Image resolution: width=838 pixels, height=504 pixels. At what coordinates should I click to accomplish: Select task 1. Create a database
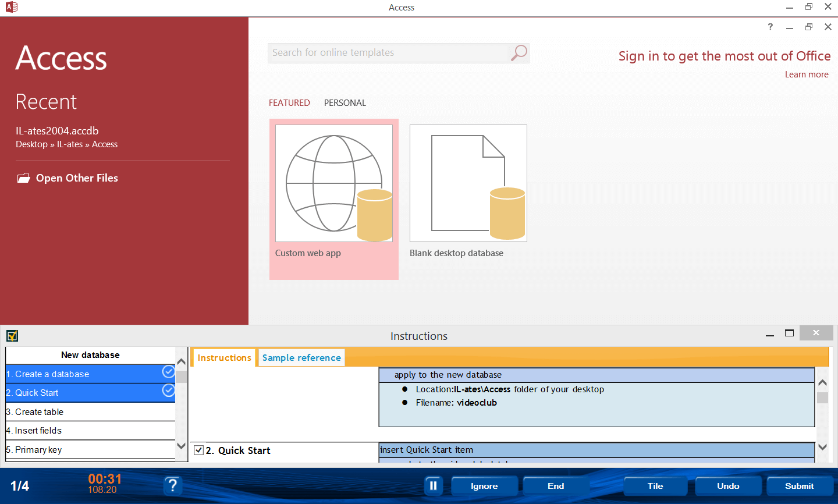coord(90,374)
